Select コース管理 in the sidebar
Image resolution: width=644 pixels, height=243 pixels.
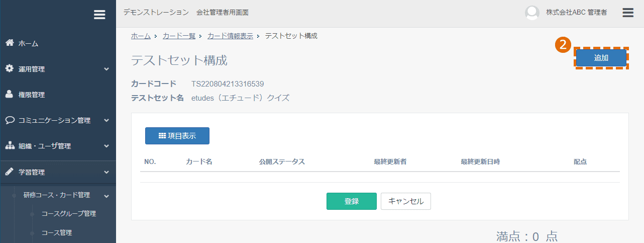57,233
